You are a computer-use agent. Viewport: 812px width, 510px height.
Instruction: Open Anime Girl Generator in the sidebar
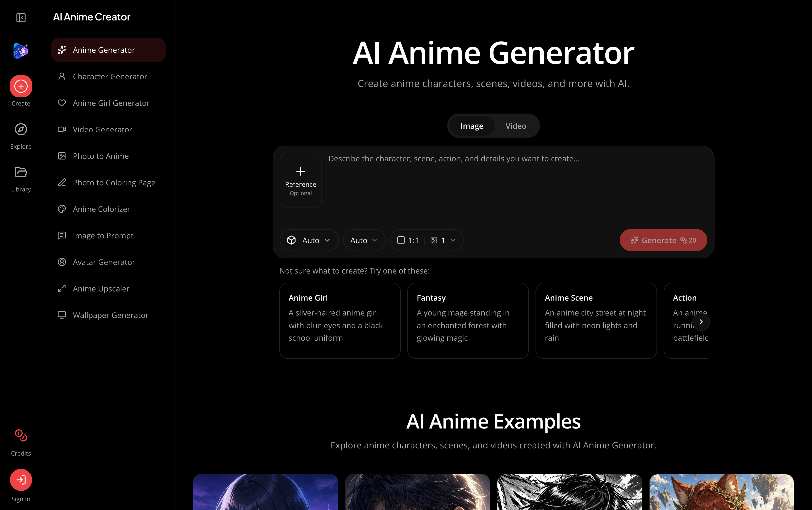[108, 103]
